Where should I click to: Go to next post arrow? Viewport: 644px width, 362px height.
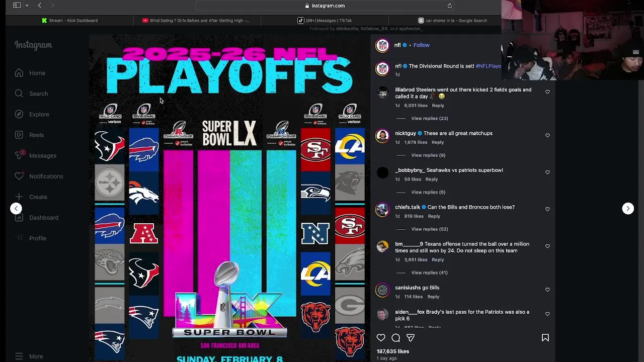point(628,208)
